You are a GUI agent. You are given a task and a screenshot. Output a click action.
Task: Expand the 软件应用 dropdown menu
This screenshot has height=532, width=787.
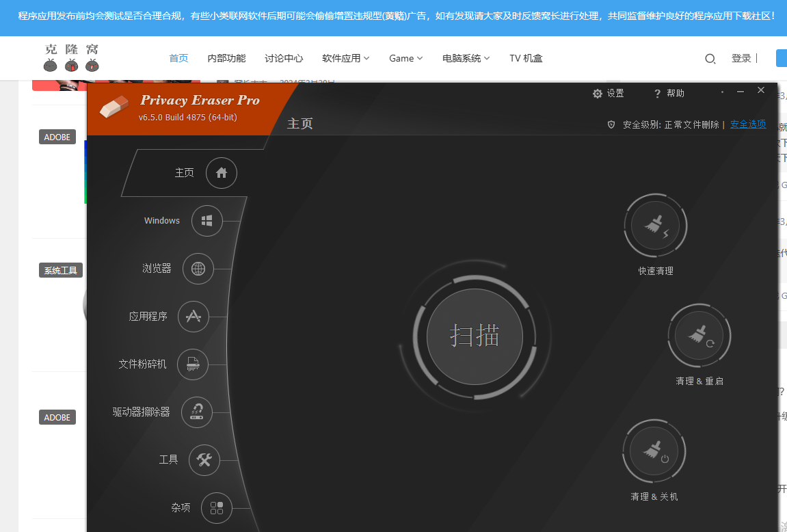(346, 58)
